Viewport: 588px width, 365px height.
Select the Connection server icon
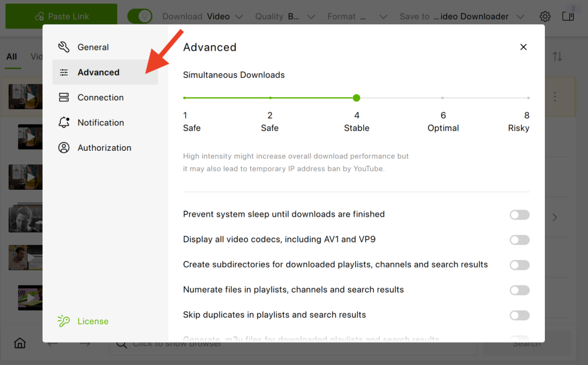(64, 97)
